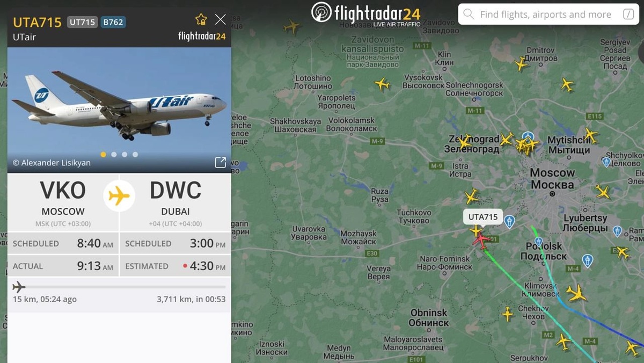Screen dimensions: 644x363
Task: Click the UT715 flight number badge
Action: coord(82,22)
